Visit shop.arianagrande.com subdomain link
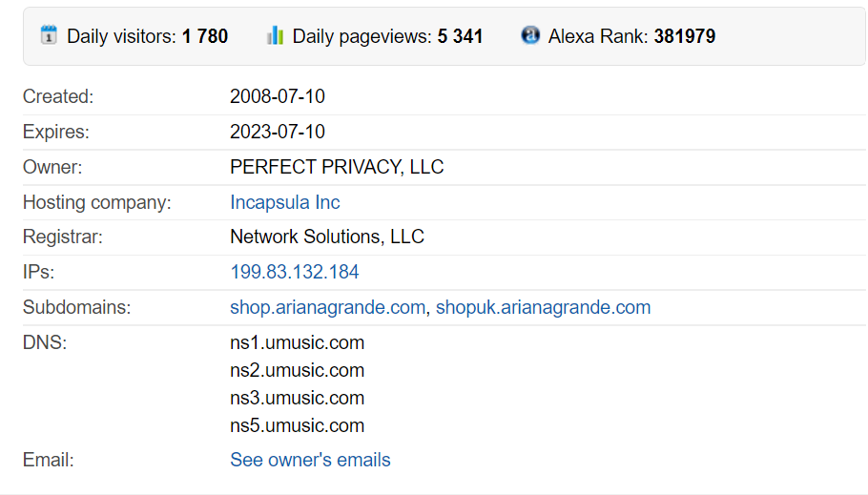This screenshot has height=495, width=868. [x=328, y=307]
